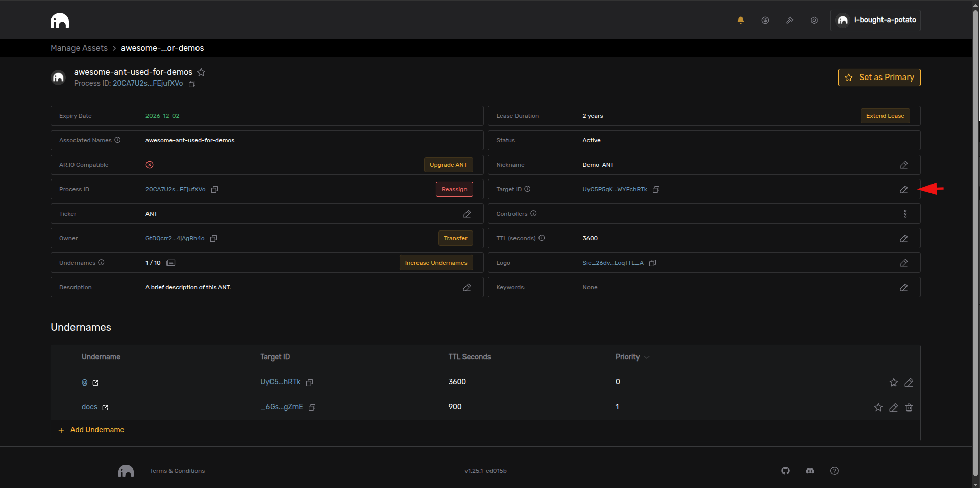This screenshot has width=980, height=488.
Task: Copy the Owner wallet address
Action: 214,238
